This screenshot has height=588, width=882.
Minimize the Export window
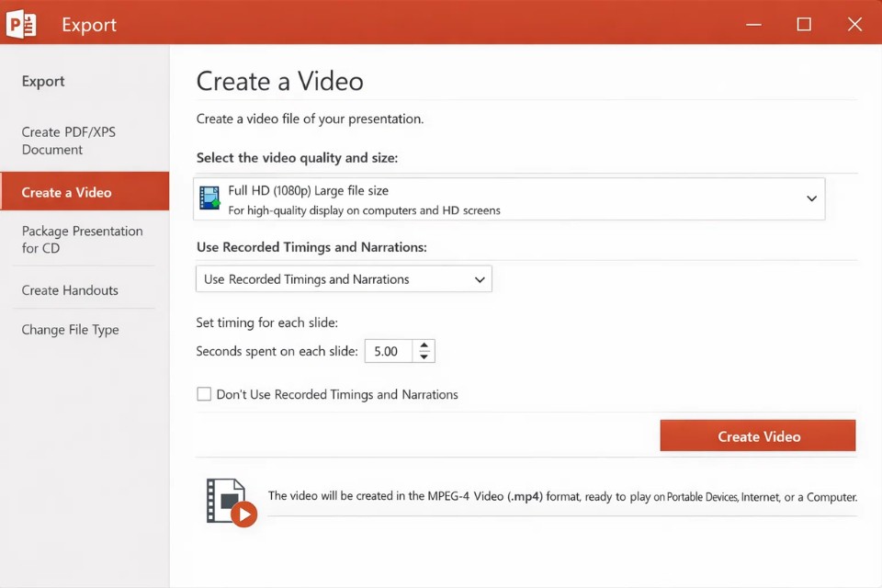pyautogui.click(x=753, y=24)
